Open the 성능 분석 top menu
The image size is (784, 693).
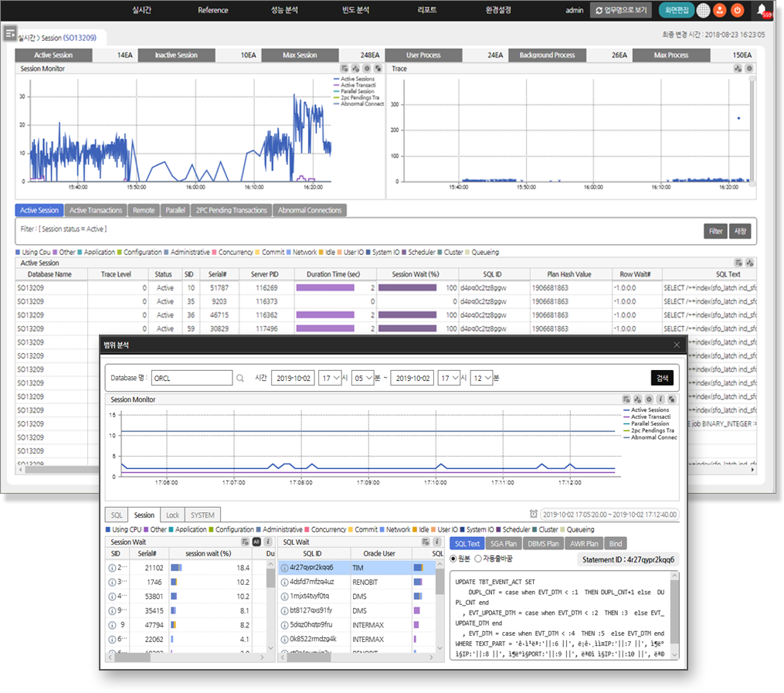click(x=284, y=10)
